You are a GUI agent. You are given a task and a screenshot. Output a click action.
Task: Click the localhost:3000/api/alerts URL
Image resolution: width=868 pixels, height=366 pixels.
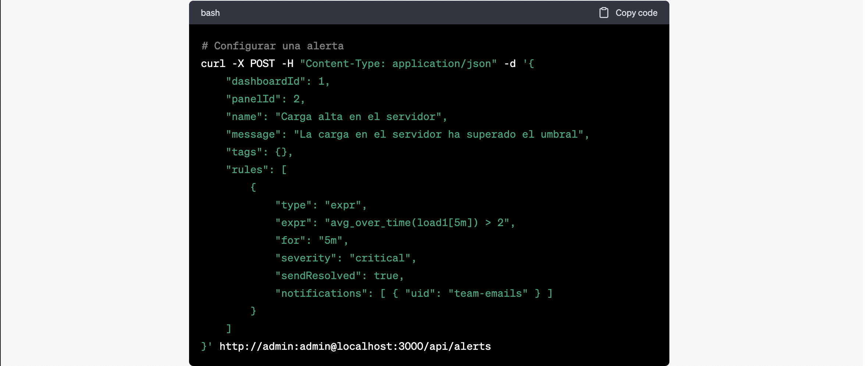click(x=355, y=346)
